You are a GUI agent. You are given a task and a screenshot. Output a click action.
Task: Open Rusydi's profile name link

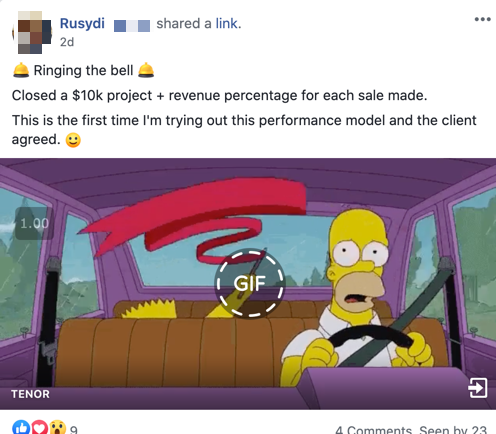(82, 23)
